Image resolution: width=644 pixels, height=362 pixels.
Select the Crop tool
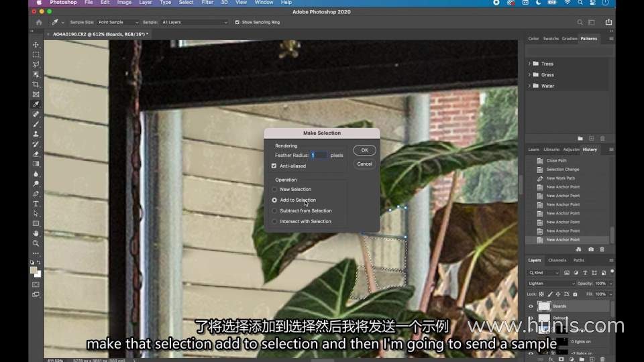tap(36, 84)
